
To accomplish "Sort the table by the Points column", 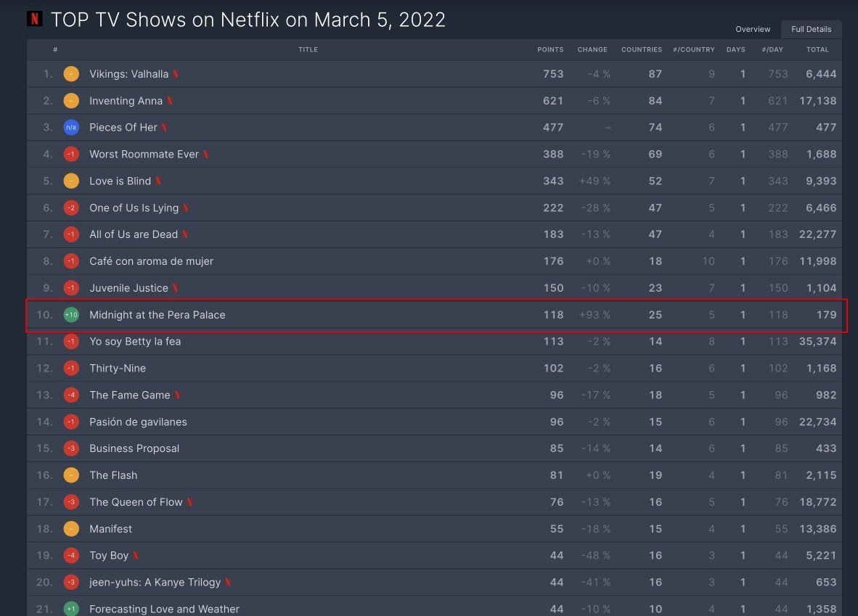I will [550, 49].
